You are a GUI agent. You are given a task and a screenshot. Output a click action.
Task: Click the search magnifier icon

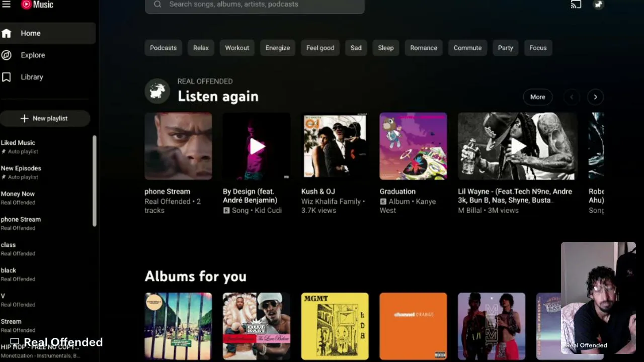click(x=157, y=5)
